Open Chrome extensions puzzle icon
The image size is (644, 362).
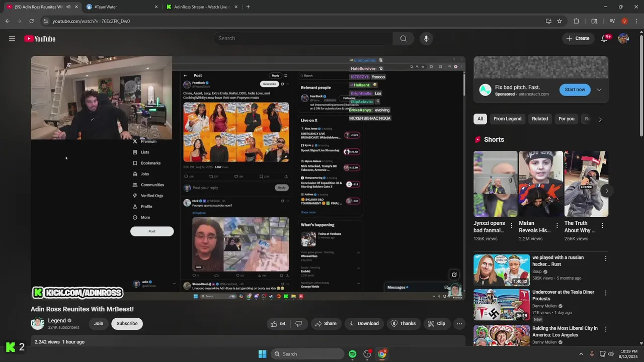point(577,21)
